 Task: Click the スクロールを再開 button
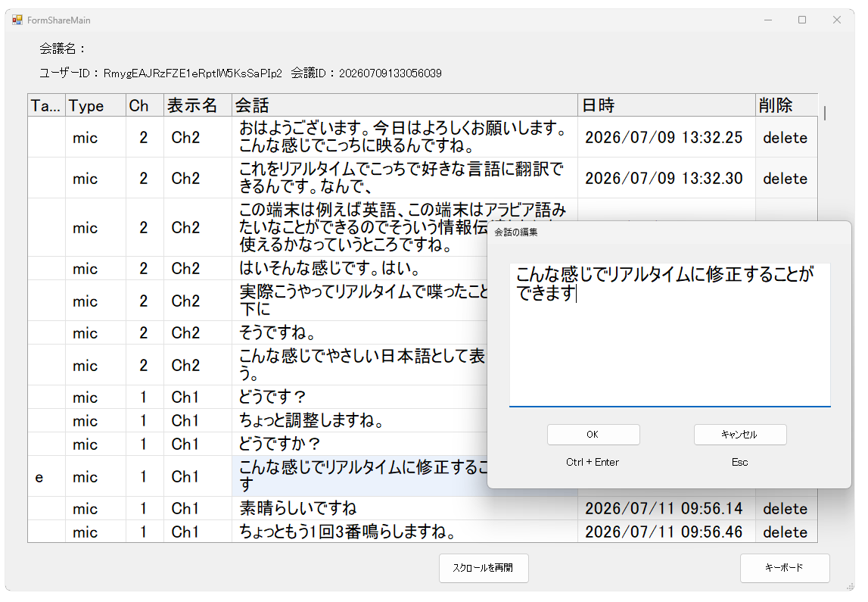484,568
